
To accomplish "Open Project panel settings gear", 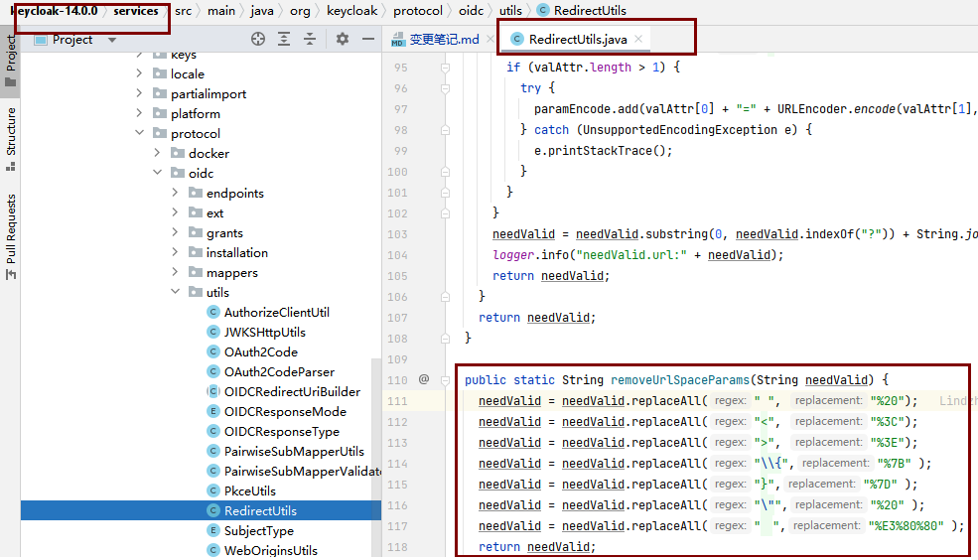I will [342, 40].
